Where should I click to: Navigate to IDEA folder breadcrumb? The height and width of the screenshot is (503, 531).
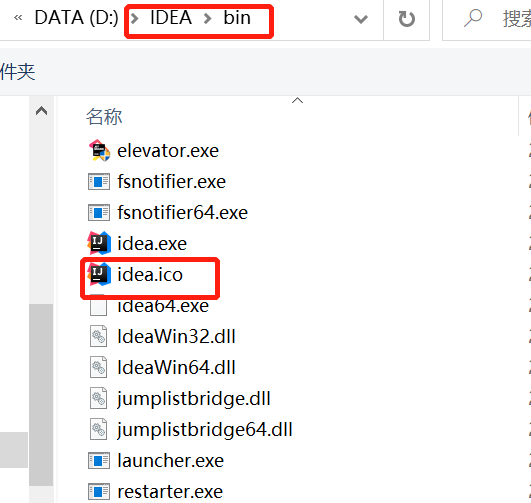pyautogui.click(x=171, y=17)
